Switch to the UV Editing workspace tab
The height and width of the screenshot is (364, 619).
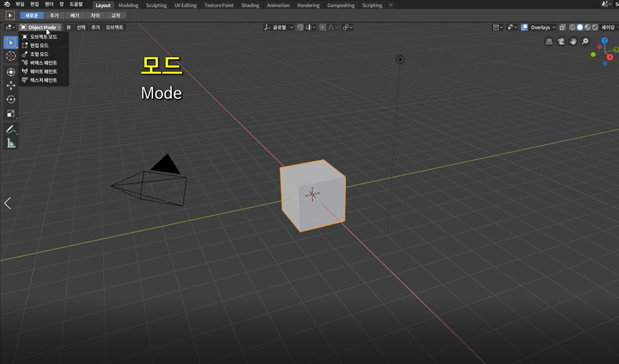click(186, 5)
